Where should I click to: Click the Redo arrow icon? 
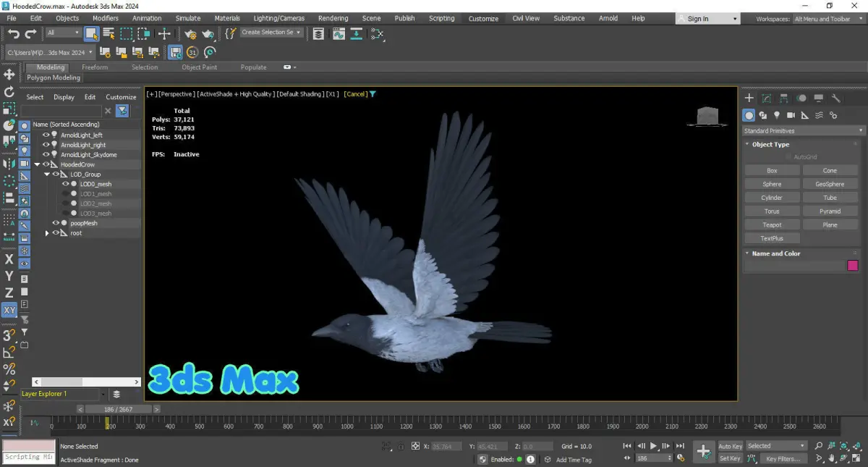(30, 33)
